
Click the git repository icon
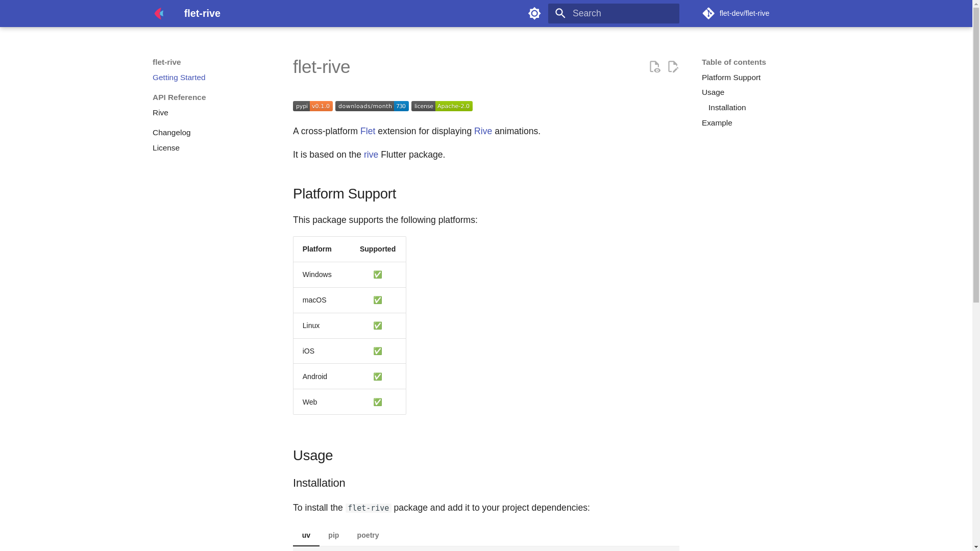(x=708, y=13)
